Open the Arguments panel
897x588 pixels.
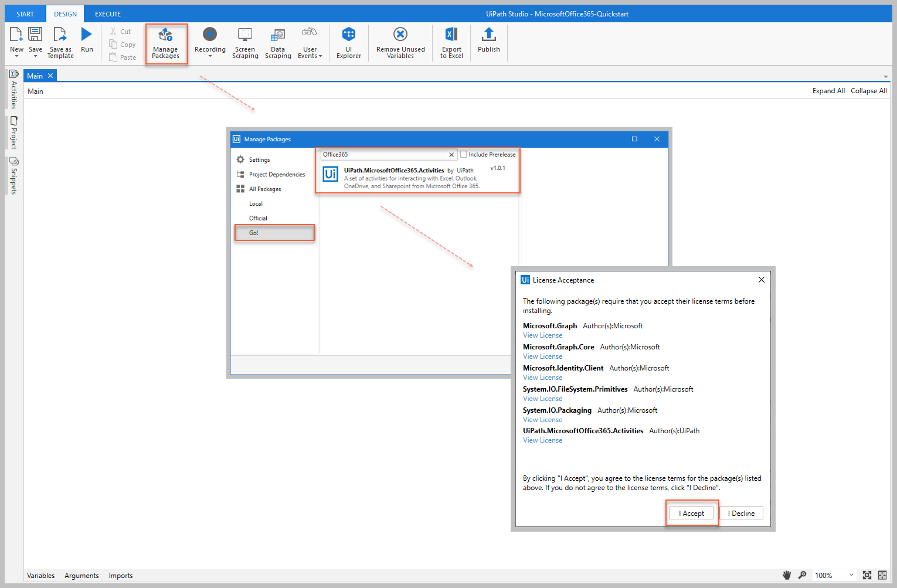[x=81, y=576]
